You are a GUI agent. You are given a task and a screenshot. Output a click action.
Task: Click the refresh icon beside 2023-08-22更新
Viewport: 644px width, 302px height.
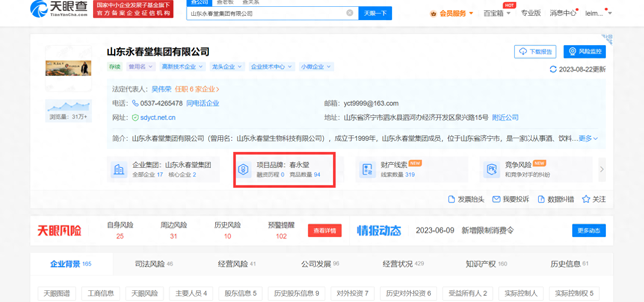pyautogui.click(x=553, y=69)
